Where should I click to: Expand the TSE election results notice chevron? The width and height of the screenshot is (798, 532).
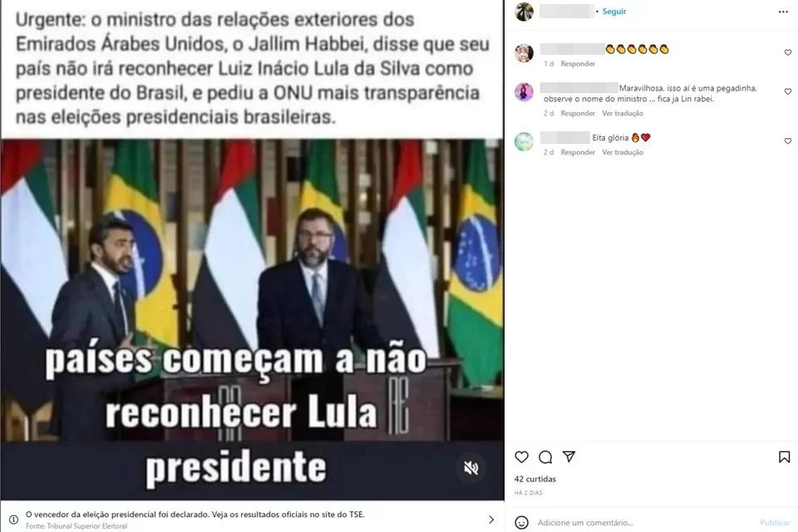pyautogui.click(x=491, y=520)
